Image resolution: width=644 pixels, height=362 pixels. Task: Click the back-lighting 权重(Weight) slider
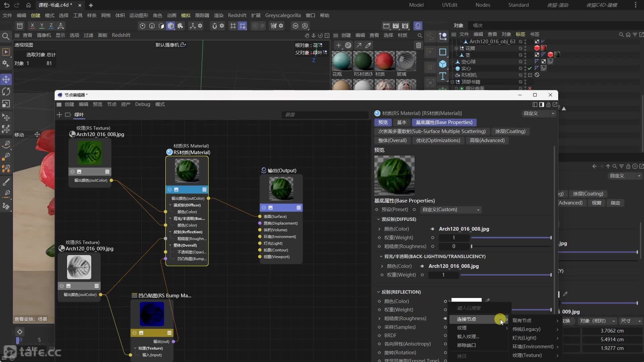tap(506, 275)
